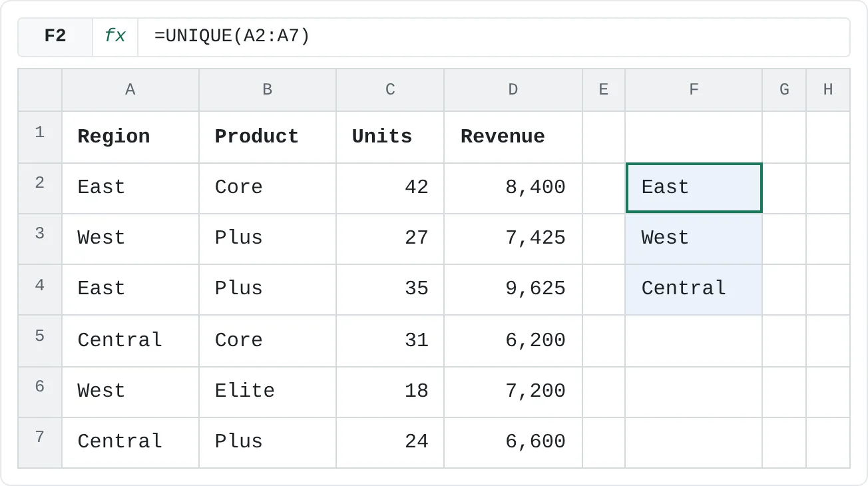Select column B header
This screenshot has height=486, width=868.
pos(268,89)
